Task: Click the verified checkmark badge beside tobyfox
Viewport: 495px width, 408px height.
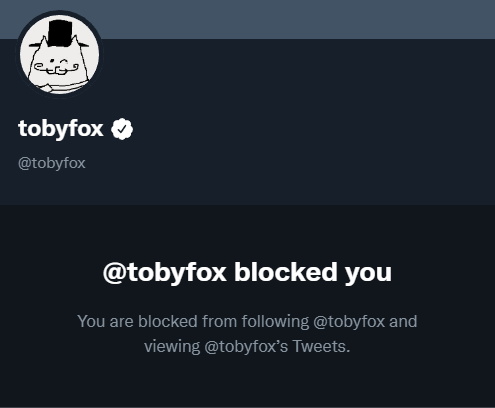Action: point(122,129)
